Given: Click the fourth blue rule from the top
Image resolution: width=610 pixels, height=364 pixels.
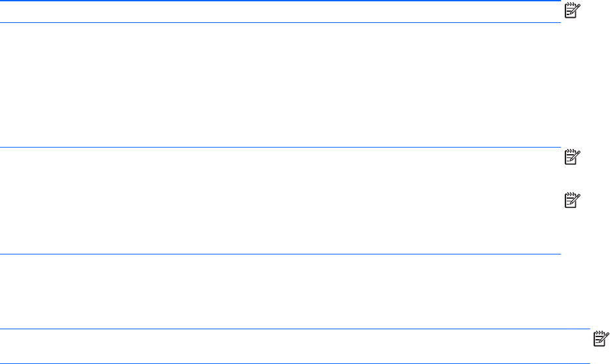Looking at the screenshot, I should point(280,254).
